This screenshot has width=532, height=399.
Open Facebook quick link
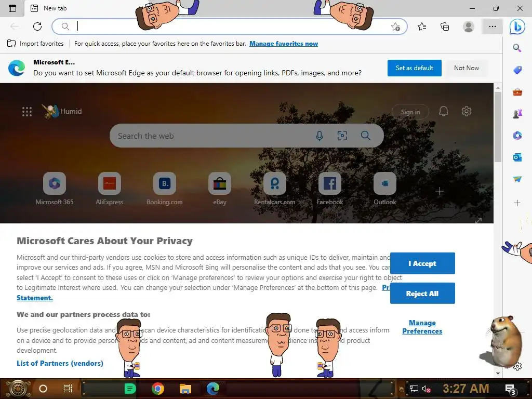coord(330,189)
